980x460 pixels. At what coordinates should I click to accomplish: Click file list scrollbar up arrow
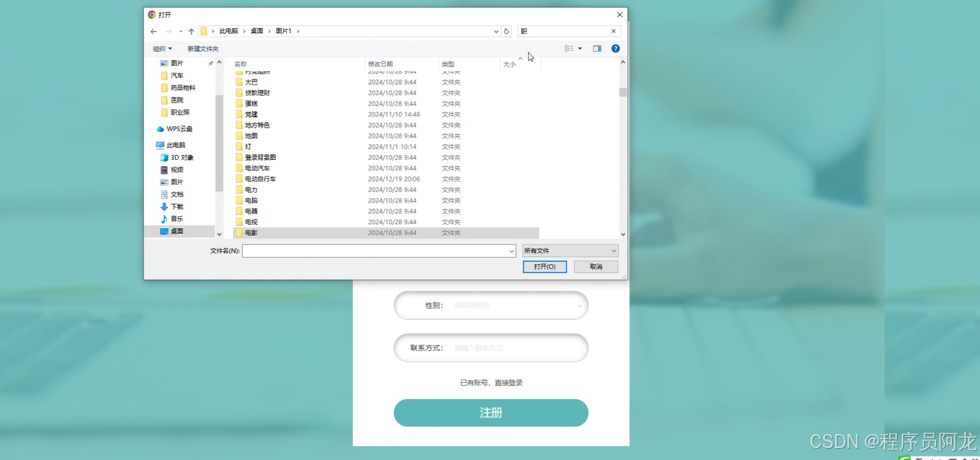point(623,62)
